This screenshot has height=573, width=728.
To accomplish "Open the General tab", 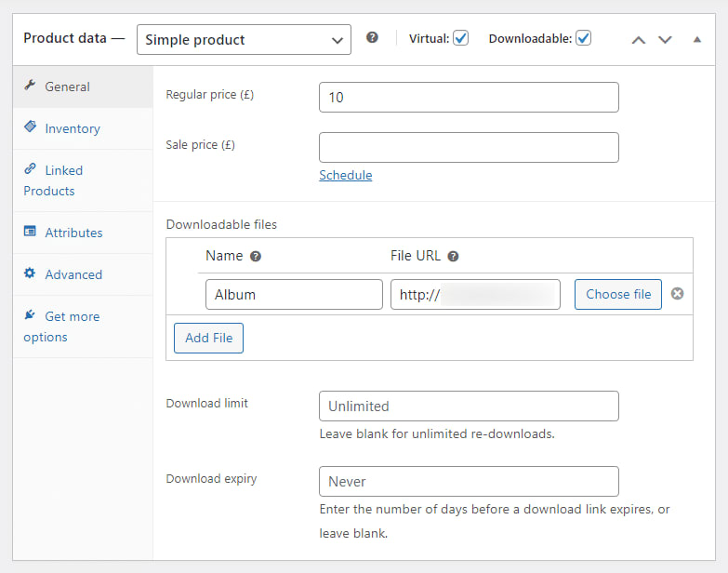I will [83, 87].
